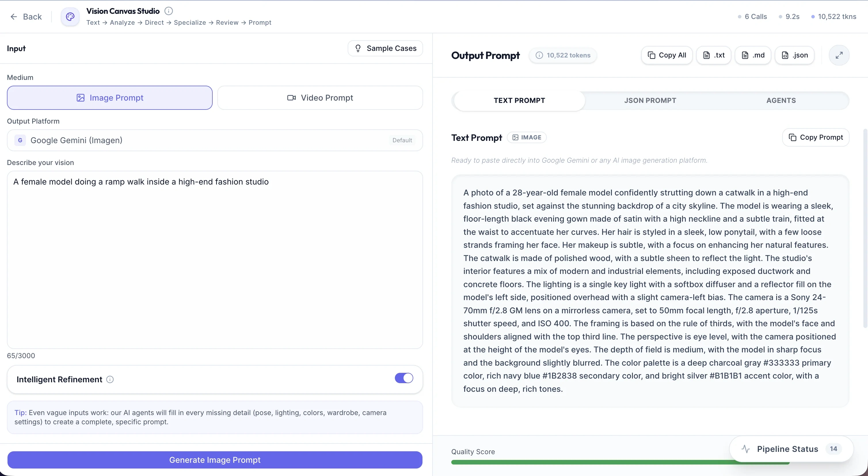Image resolution: width=868 pixels, height=476 pixels.
Task: Open Sample Cases list
Action: [385, 49]
